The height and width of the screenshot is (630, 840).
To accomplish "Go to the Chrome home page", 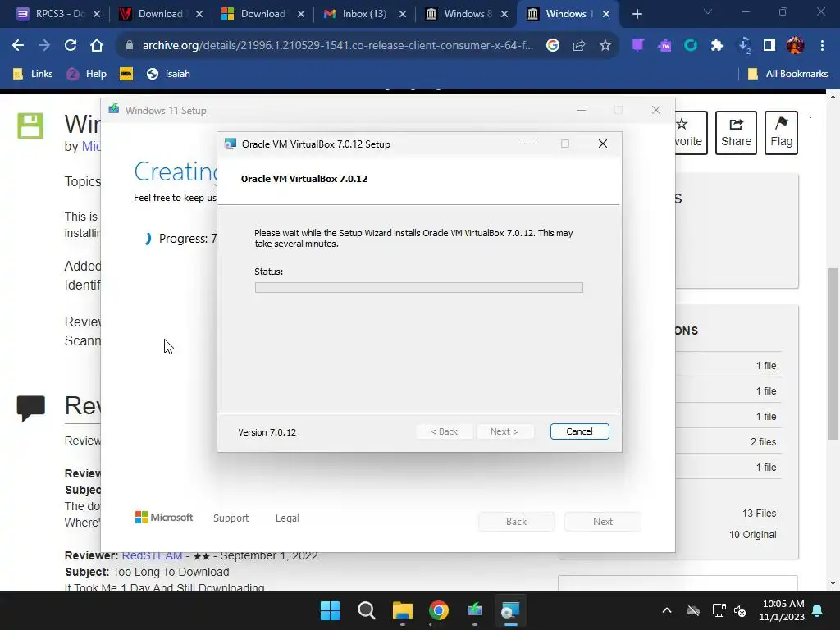I will click(97, 46).
